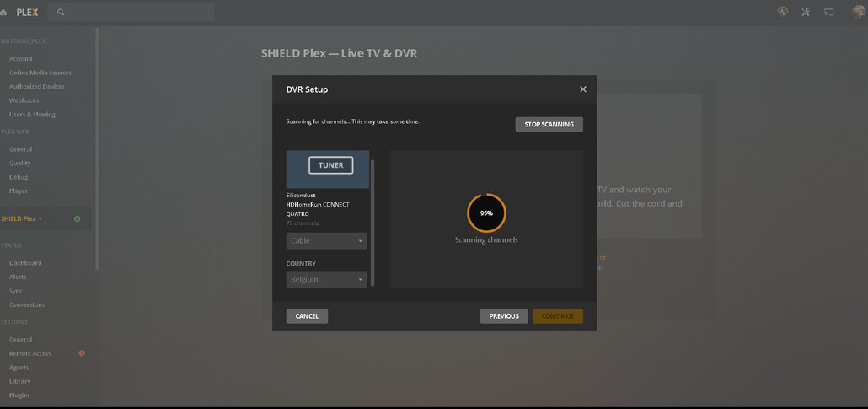868x409 pixels.
Task: Open Authorized Devices
Action: (x=36, y=87)
